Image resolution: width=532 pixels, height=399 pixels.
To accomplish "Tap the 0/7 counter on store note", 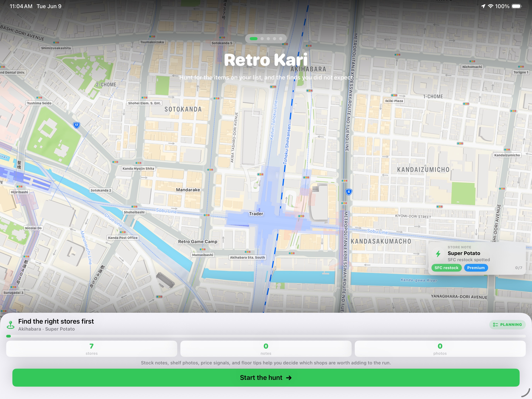I will 518,268.
